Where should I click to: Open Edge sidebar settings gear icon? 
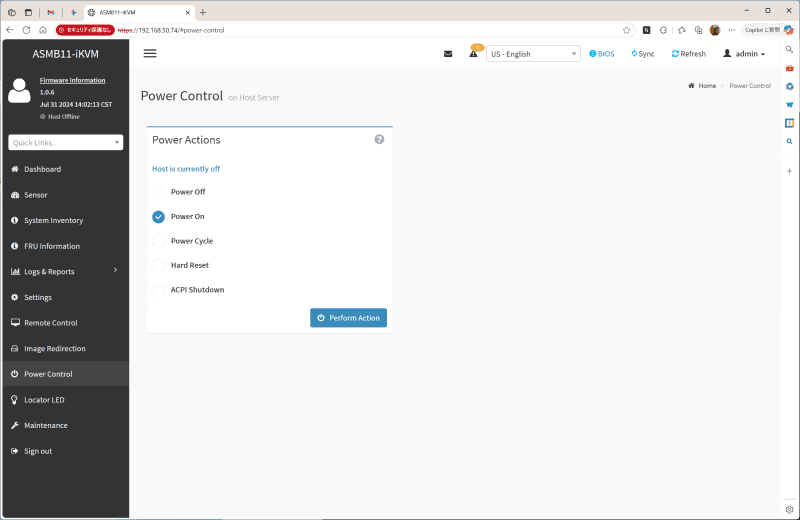coord(789,509)
